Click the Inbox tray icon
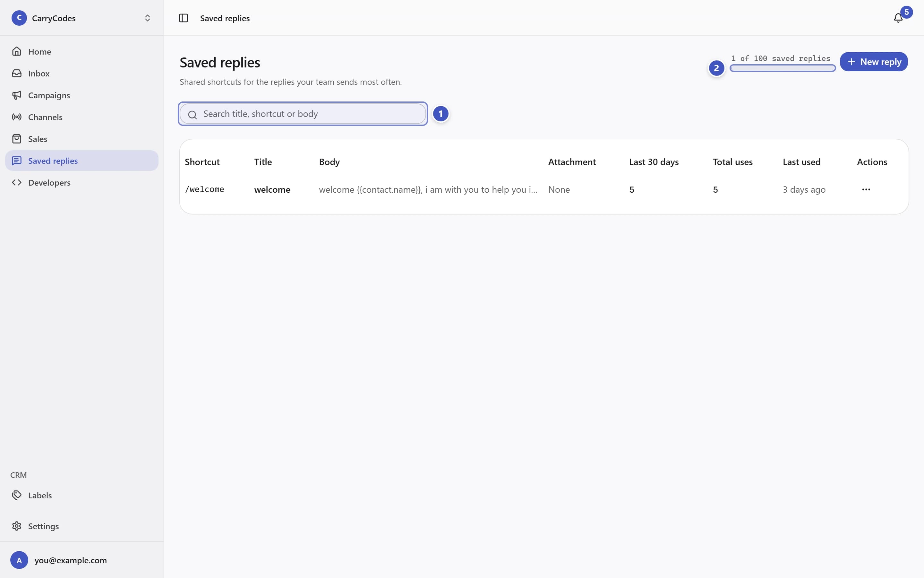The height and width of the screenshot is (578, 924). point(16,73)
